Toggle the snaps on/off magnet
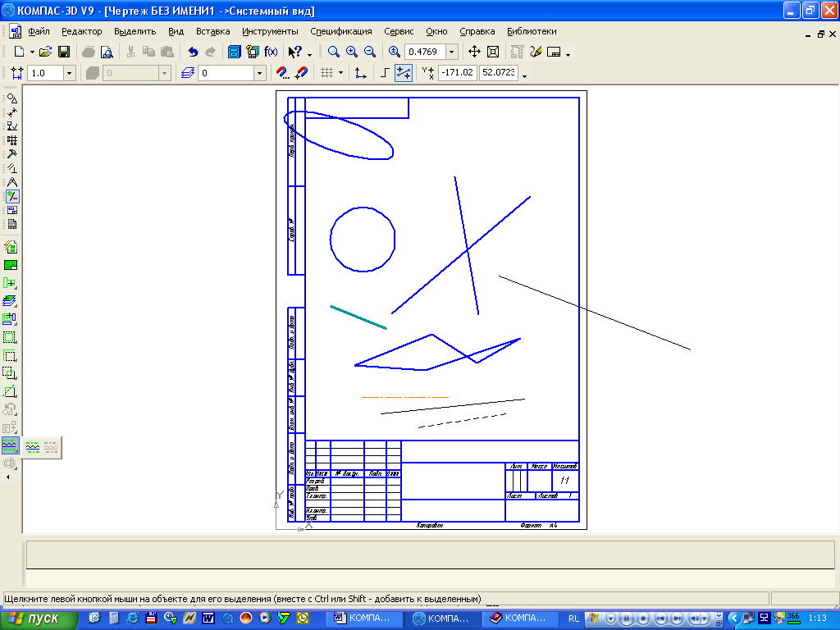This screenshot has width=840, height=630. (x=302, y=73)
